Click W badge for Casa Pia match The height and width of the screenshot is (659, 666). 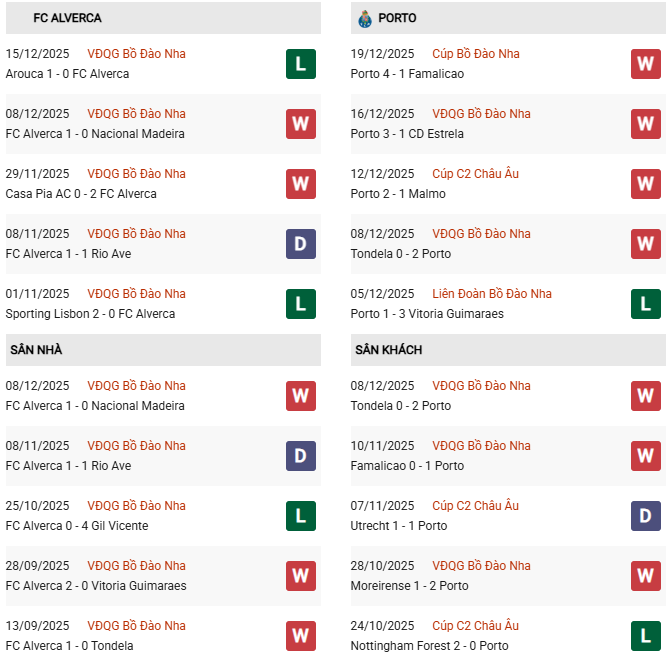pyautogui.click(x=300, y=184)
